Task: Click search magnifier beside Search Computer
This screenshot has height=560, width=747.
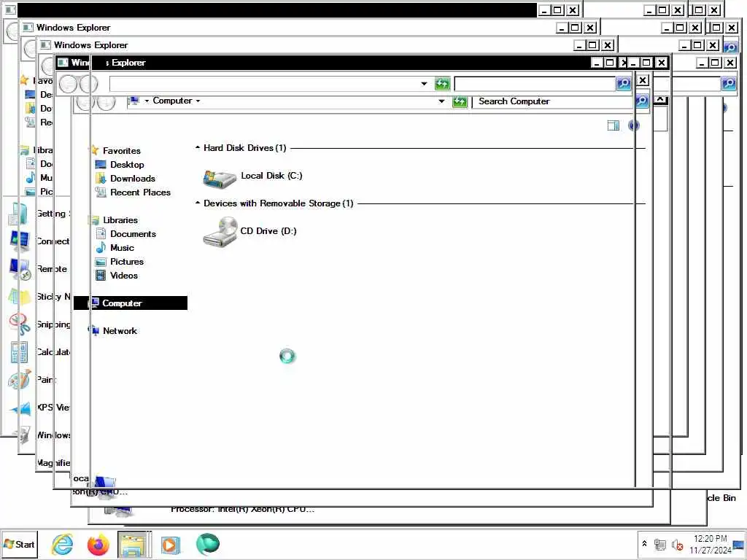Action: (x=642, y=101)
